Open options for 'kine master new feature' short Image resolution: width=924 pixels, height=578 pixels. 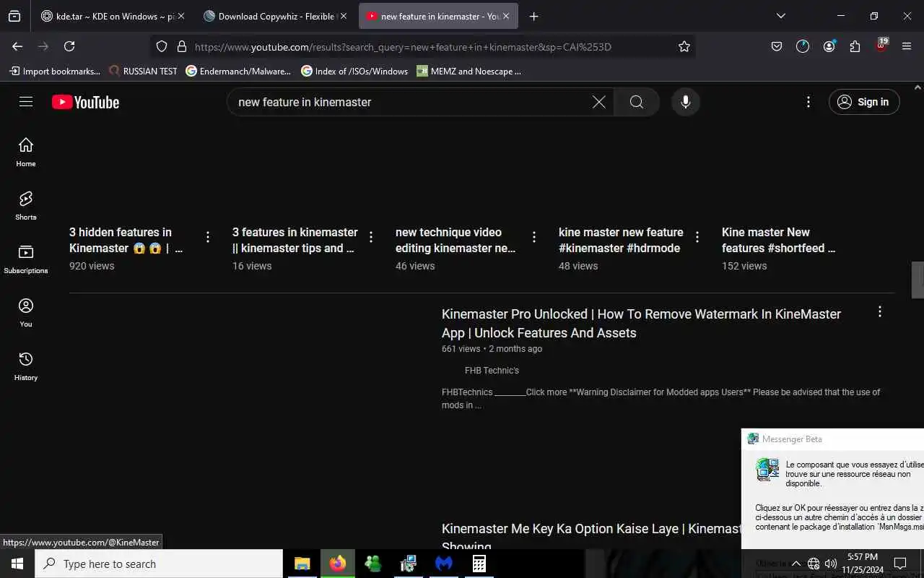tap(697, 237)
